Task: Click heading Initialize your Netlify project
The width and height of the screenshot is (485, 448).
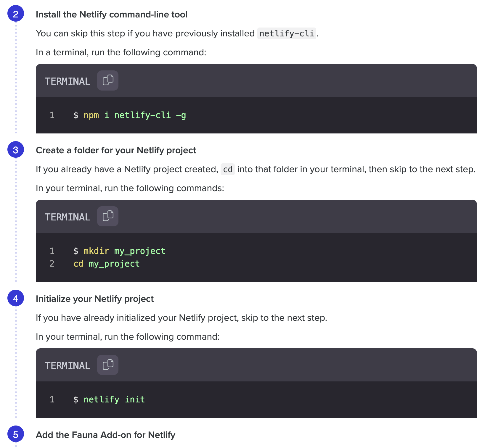Action: pyautogui.click(x=95, y=299)
